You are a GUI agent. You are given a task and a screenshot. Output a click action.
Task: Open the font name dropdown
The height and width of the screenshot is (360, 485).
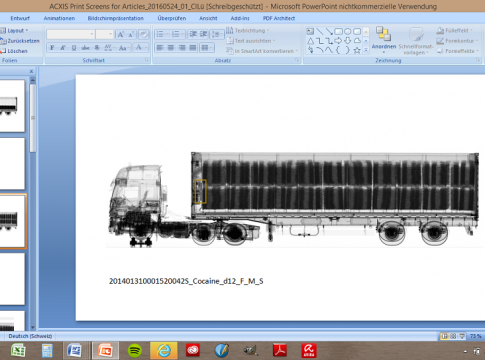[71, 34]
